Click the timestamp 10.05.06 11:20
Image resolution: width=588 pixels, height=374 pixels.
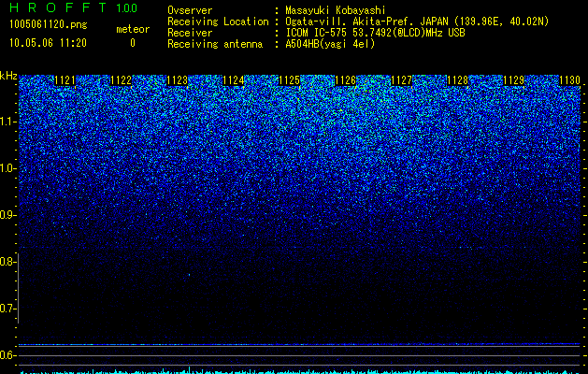(48, 43)
